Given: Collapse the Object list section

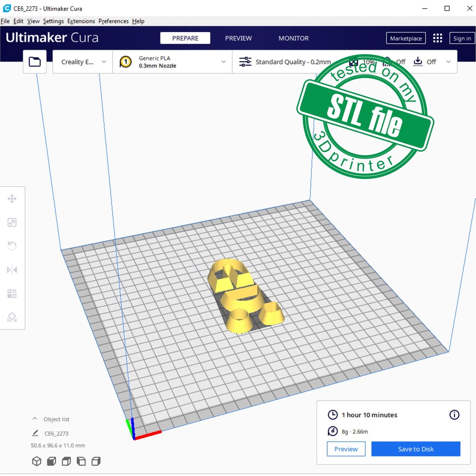Looking at the screenshot, I should pyautogui.click(x=35, y=419).
